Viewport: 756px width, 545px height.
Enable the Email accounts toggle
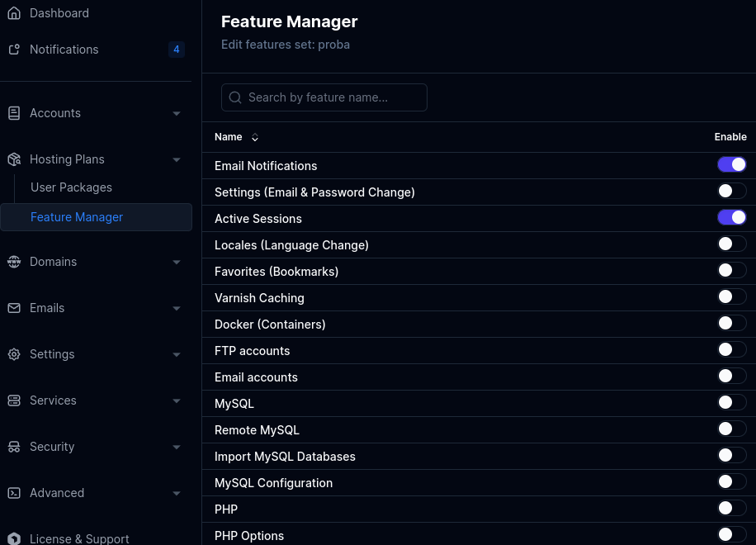tap(731, 376)
